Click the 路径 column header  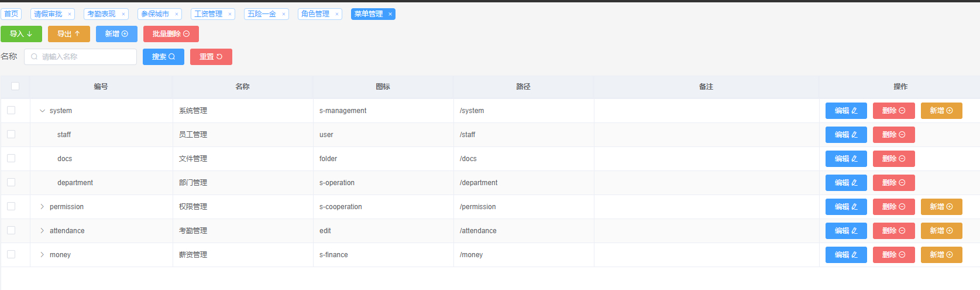(x=524, y=87)
